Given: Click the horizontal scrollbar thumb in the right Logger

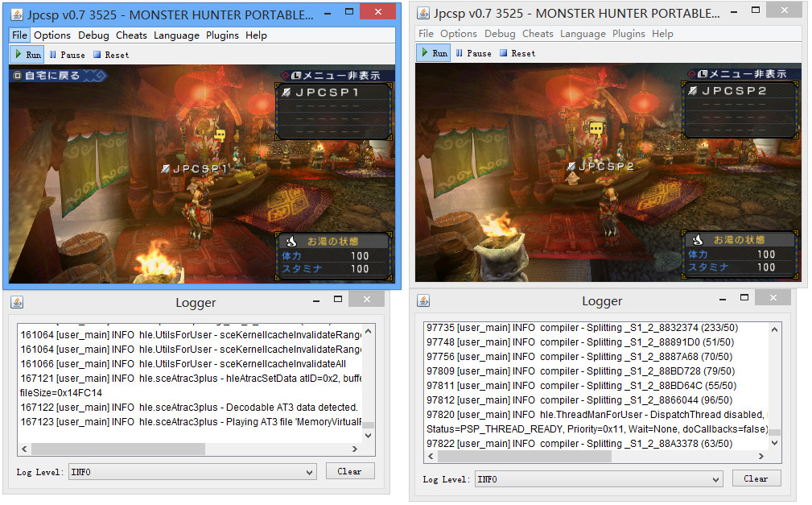Looking at the screenshot, I should tap(525, 456).
